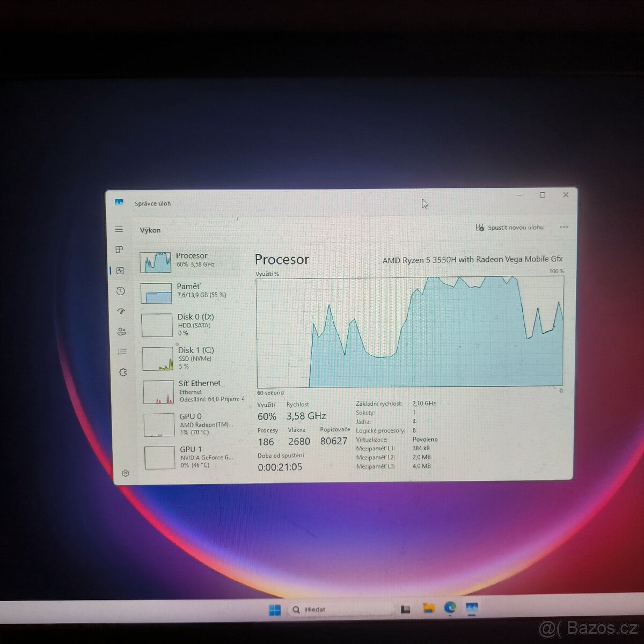Open File Explorer from the taskbar
The image size is (644, 644).
point(428,608)
